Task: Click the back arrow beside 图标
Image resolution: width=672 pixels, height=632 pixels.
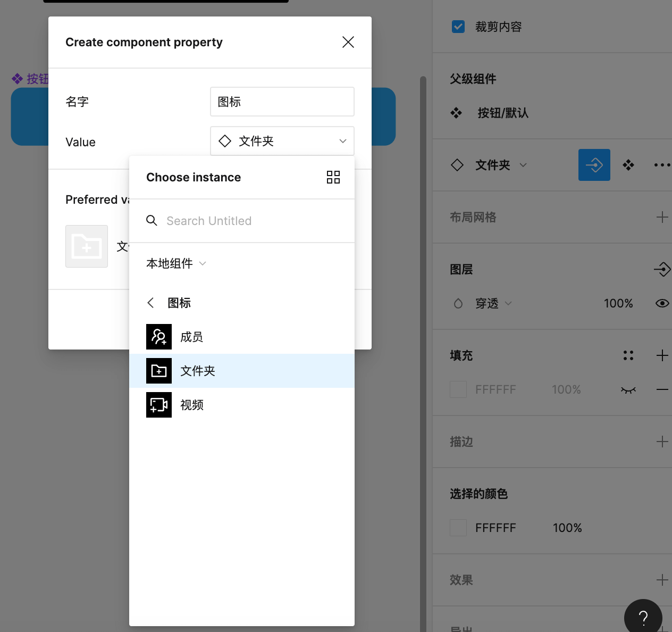Action: point(150,303)
